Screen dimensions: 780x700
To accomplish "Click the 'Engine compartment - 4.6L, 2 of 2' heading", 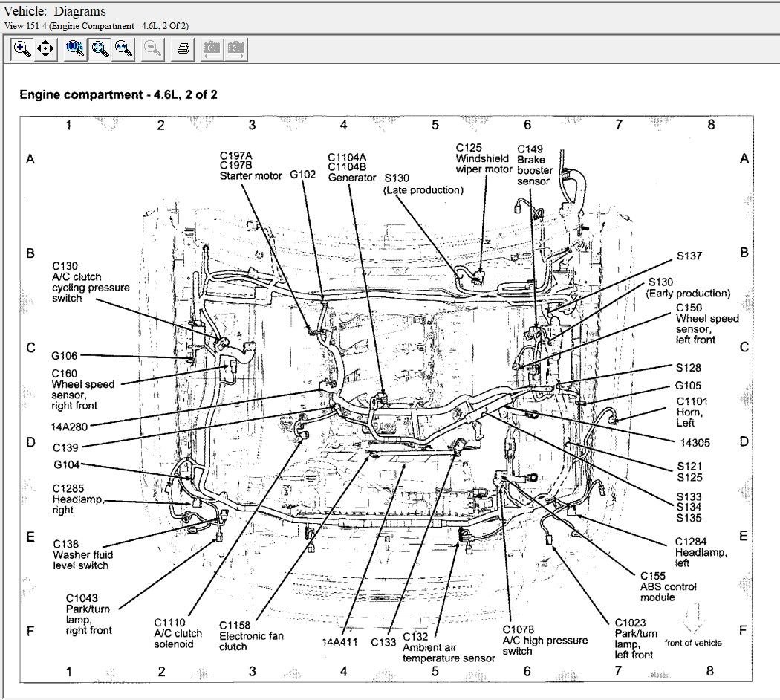I will pos(118,94).
